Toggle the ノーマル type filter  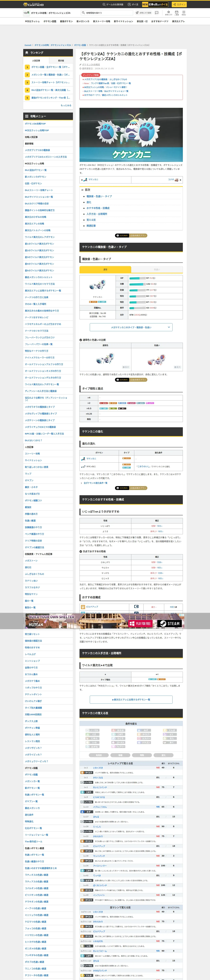point(93,730)
